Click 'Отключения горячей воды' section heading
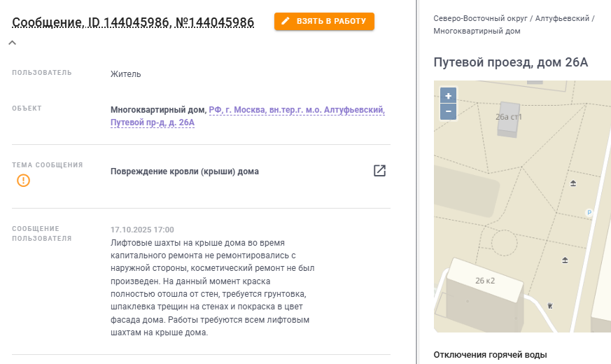This screenshot has width=611, height=364. 490,355
